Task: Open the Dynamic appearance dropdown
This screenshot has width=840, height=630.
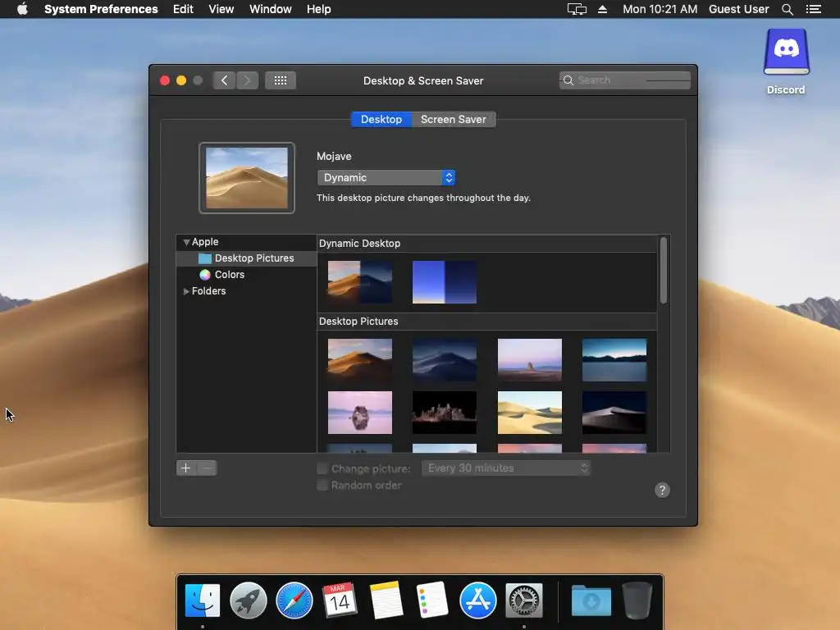Action: point(386,177)
